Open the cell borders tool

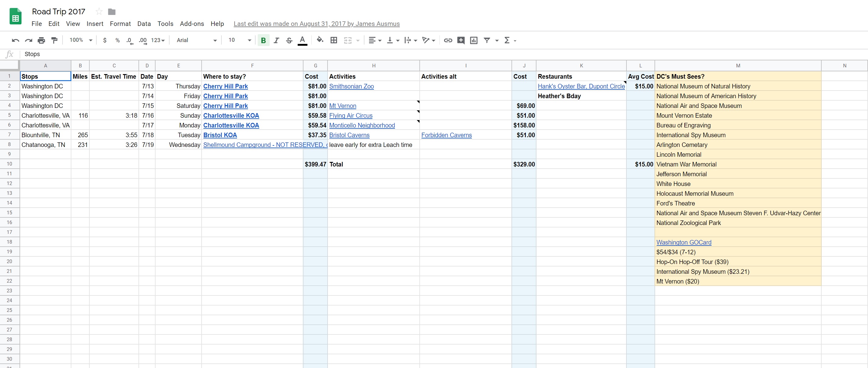tap(334, 41)
